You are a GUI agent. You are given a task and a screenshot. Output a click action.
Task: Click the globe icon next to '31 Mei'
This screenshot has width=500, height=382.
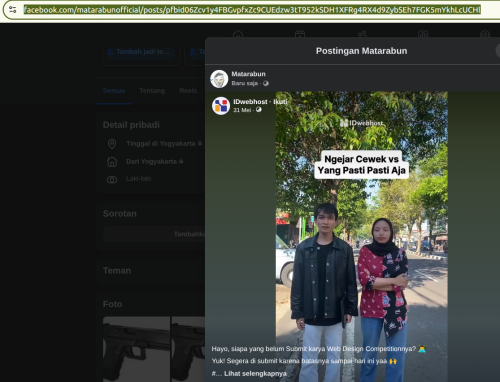coord(259,110)
